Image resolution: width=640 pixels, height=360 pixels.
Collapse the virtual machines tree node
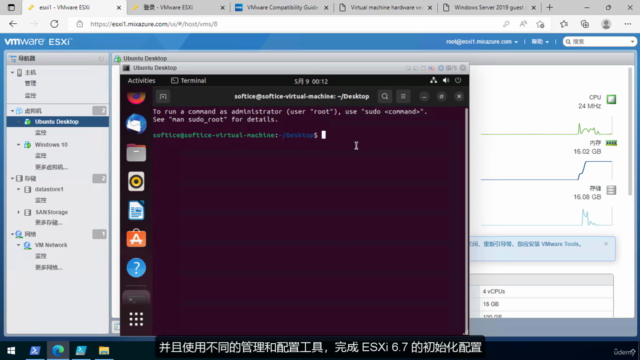(12, 111)
